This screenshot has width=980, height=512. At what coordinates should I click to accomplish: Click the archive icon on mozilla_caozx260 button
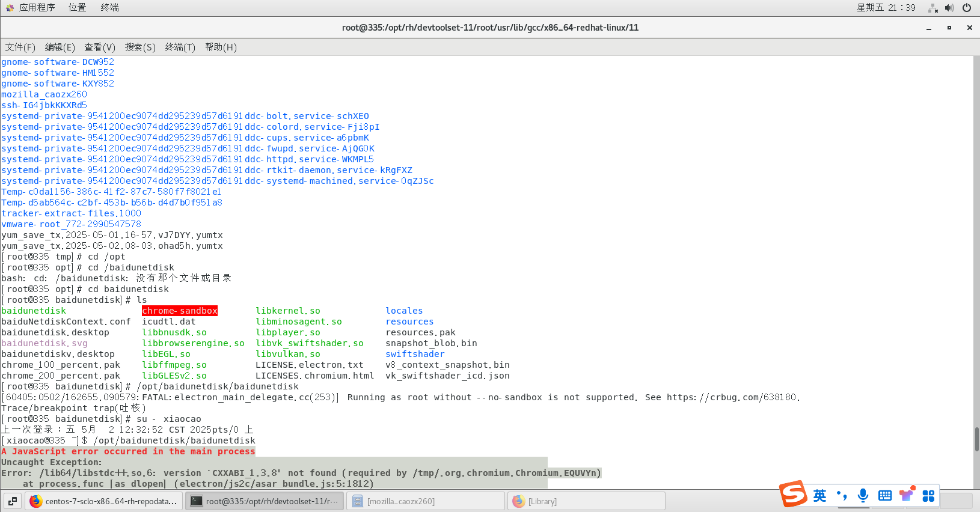(x=357, y=501)
